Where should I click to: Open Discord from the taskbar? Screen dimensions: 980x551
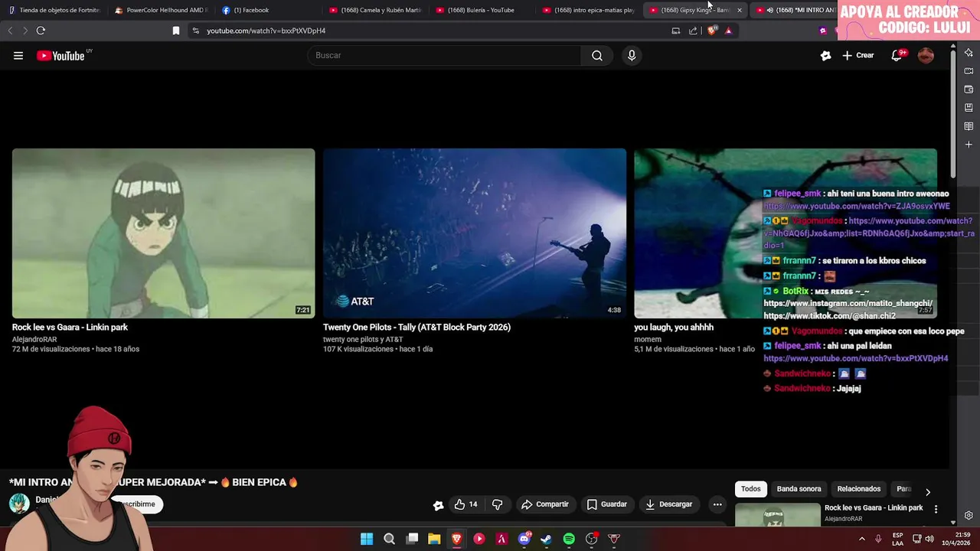coord(524,539)
